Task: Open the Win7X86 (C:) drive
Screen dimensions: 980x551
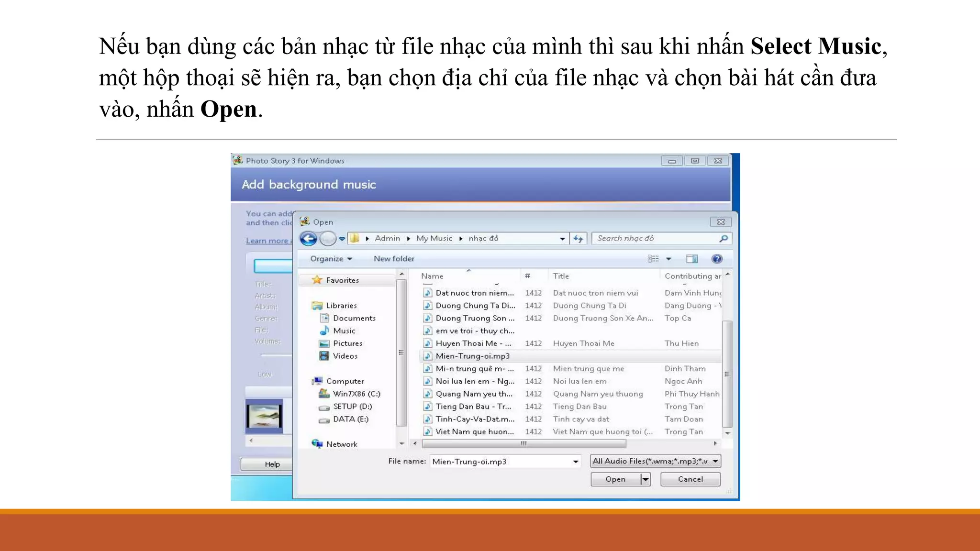Action: [x=356, y=394]
